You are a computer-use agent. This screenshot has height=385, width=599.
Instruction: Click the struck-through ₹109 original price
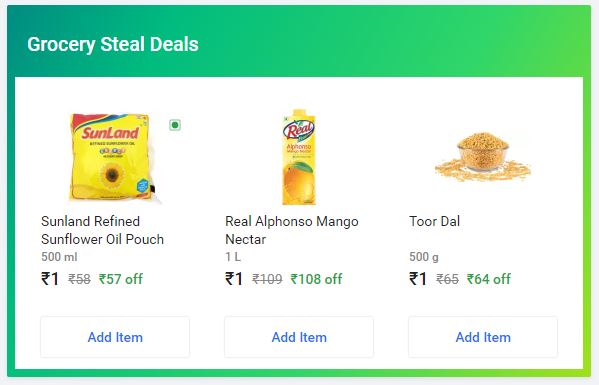pyautogui.click(x=267, y=280)
